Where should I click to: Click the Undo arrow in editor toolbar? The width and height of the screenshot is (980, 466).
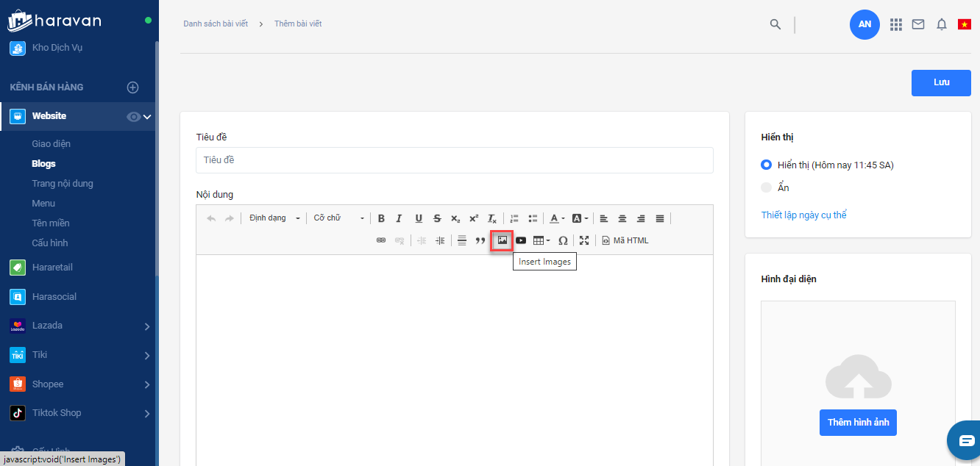212,218
